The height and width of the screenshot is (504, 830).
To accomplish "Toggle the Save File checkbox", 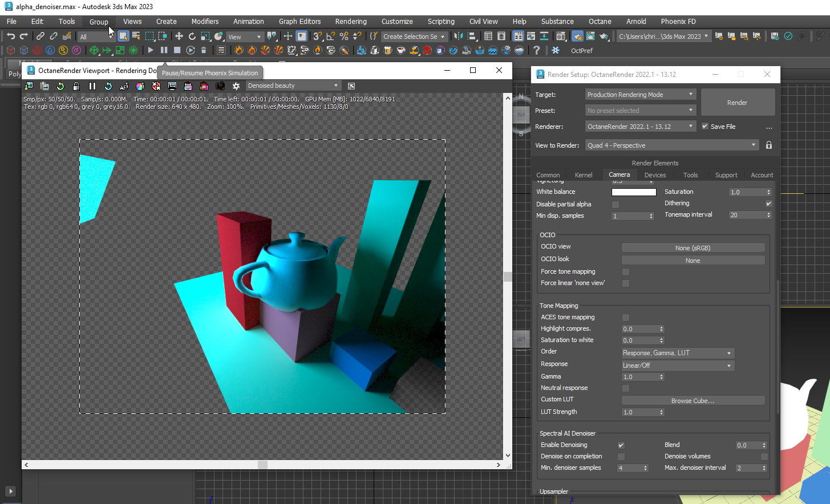I will click(x=705, y=127).
